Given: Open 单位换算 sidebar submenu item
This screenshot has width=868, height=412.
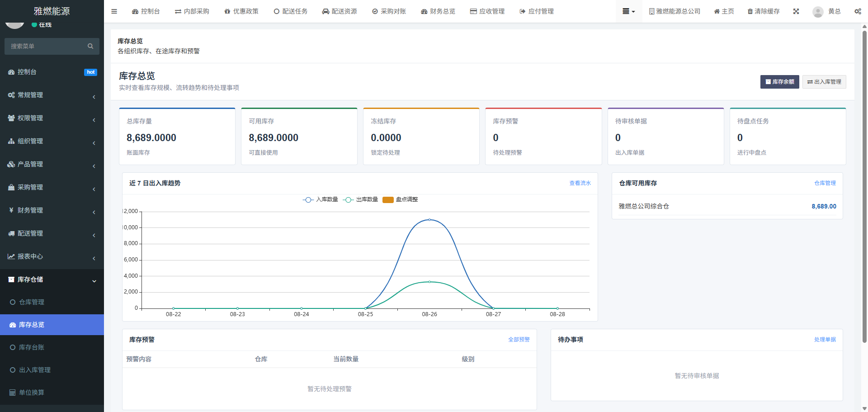Looking at the screenshot, I should (52, 393).
